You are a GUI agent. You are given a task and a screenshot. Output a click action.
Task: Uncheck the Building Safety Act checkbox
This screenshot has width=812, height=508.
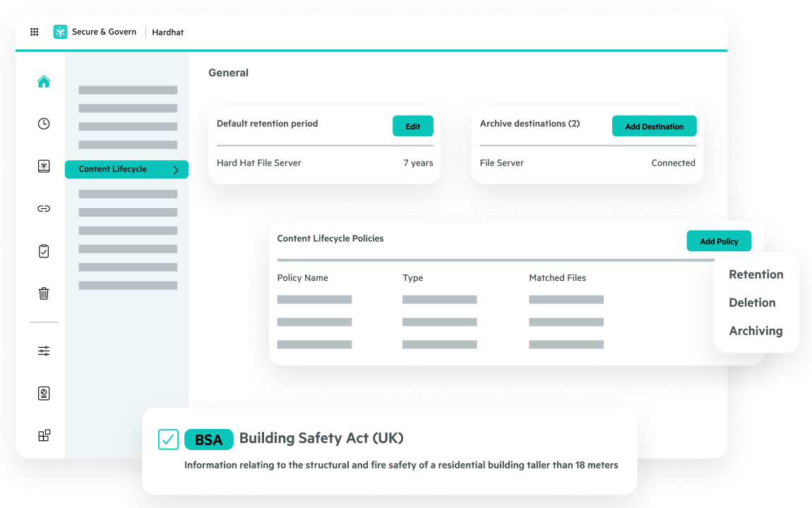point(168,439)
